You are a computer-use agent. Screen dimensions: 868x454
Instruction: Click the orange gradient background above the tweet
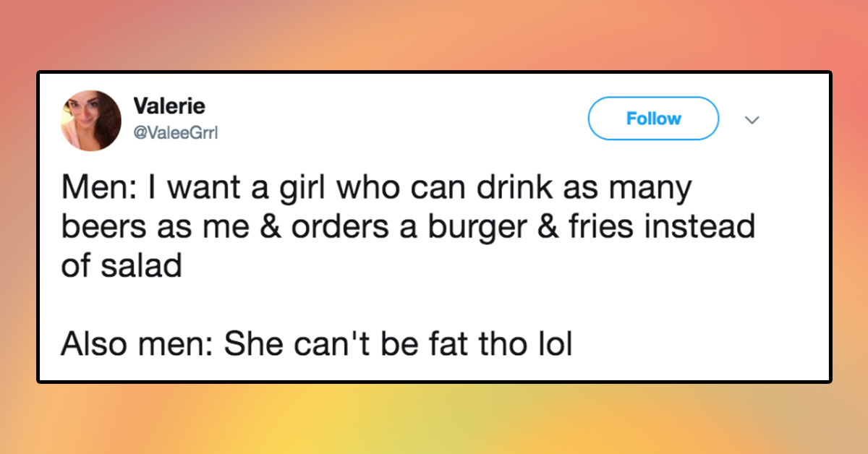pyautogui.click(x=434, y=35)
